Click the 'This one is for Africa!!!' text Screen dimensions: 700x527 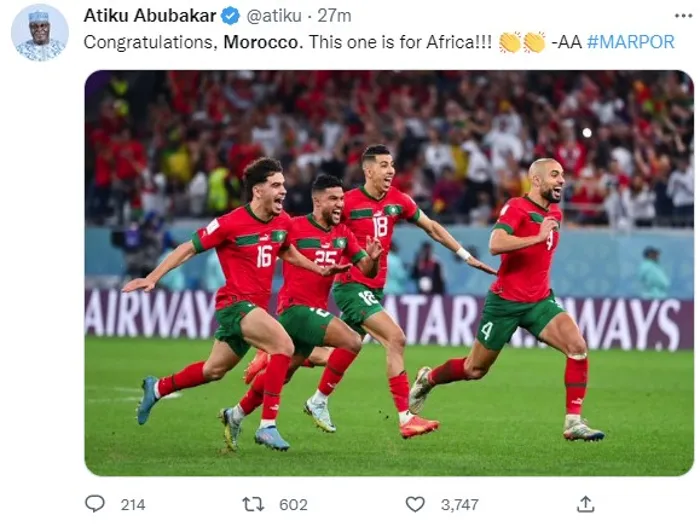(x=400, y=42)
